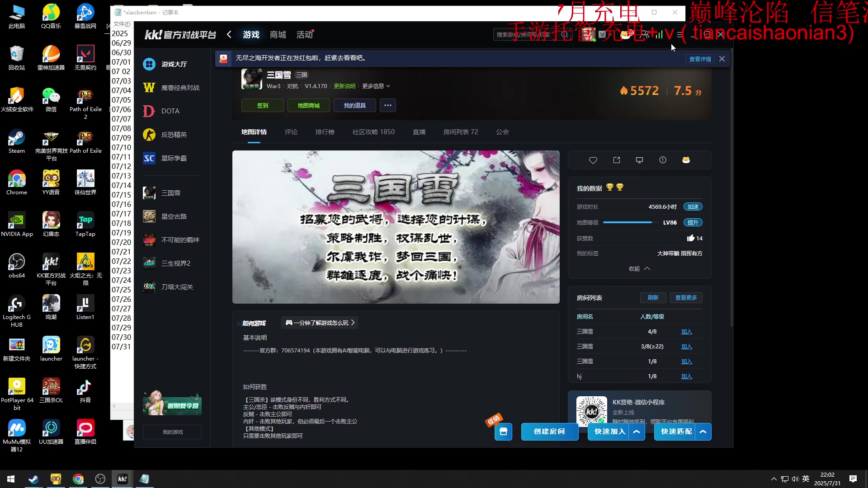The width and height of the screenshot is (868, 488).
Task: Open the KK taskbar icon
Action: coord(123,479)
